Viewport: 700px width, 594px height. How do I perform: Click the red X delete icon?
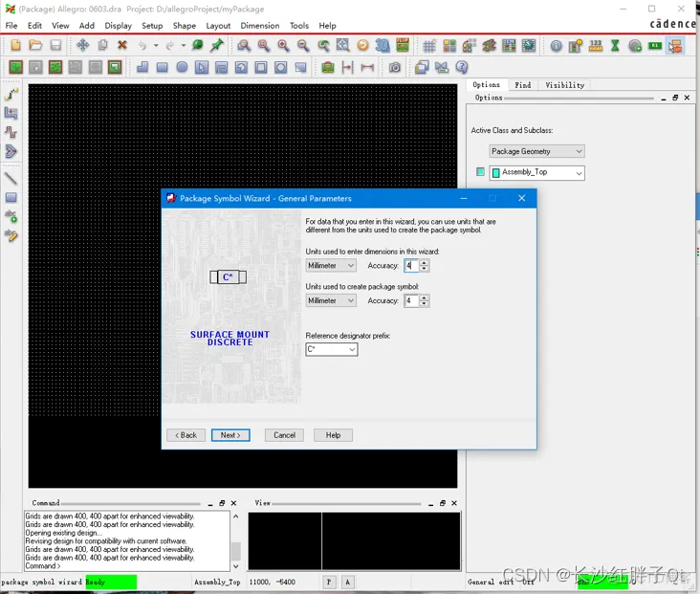pos(121,45)
